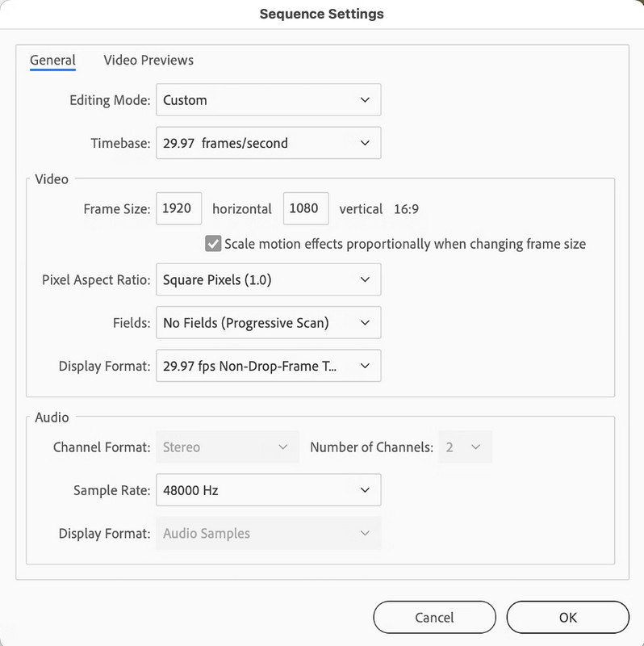The width and height of the screenshot is (644, 646).
Task: Open the Pixel Aspect Ratio dropdown
Action: coord(269,279)
